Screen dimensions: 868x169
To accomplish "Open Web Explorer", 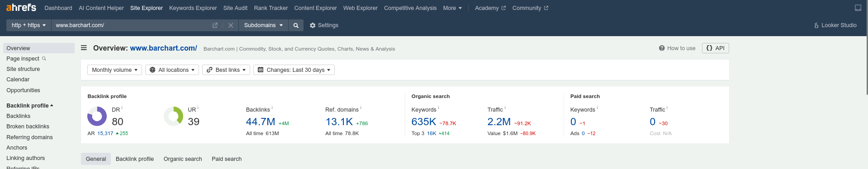I will pos(360,8).
